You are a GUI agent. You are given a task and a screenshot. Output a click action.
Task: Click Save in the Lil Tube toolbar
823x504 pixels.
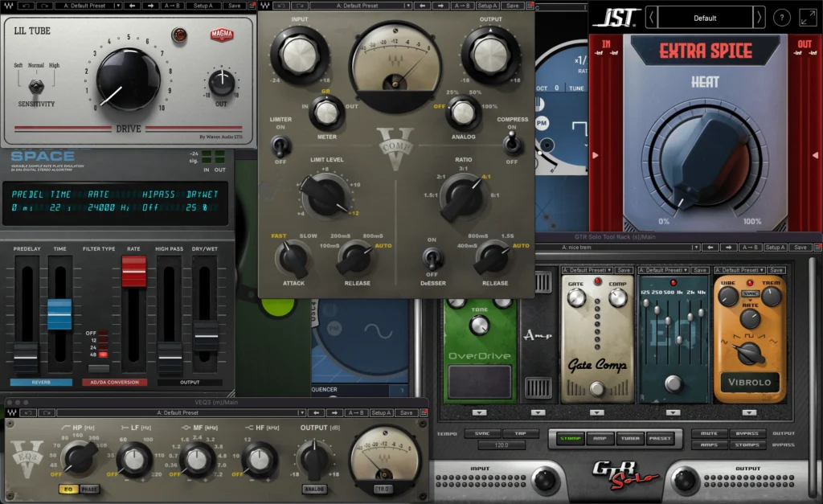pyautogui.click(x=234, y=6)
